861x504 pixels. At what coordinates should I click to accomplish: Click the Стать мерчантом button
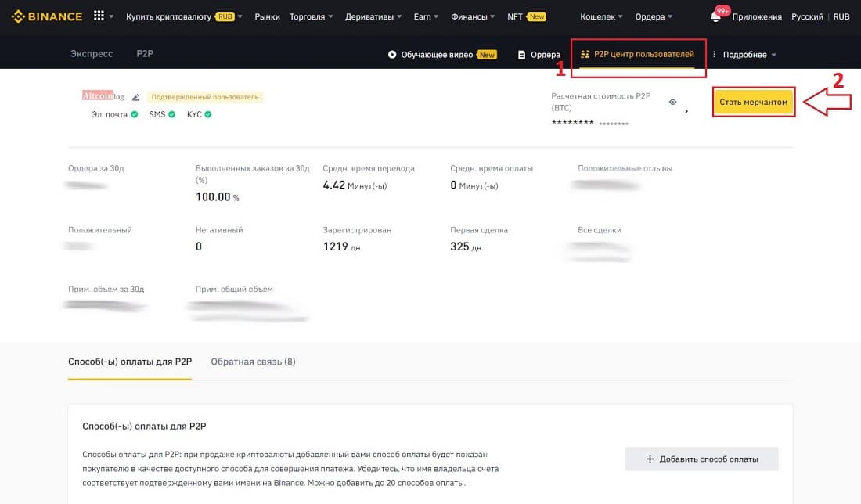tap(753, 102)
